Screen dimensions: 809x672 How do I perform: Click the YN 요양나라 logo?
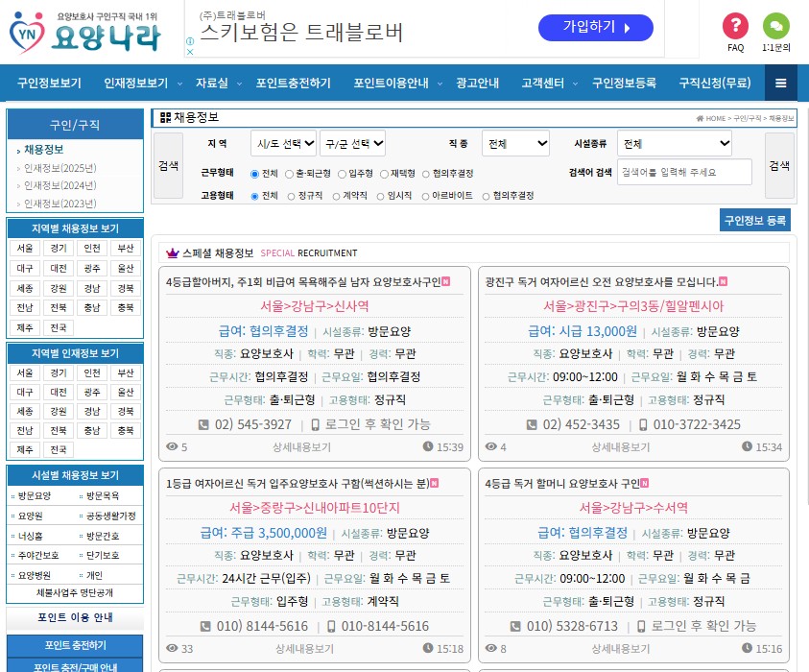point(82,34)
